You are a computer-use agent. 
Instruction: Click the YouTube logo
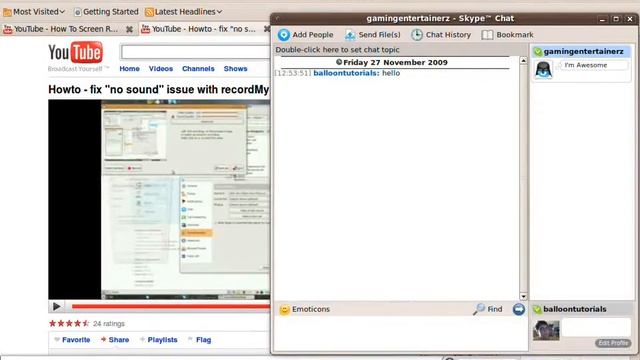[x=76, y=53]
